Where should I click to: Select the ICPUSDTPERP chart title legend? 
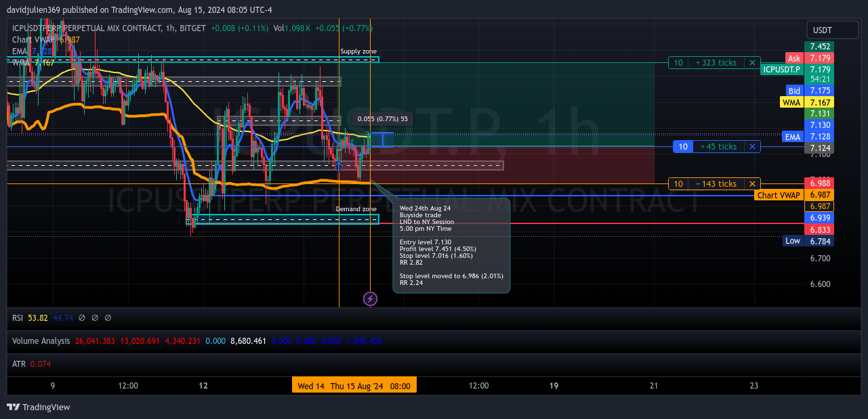point(108,28)
